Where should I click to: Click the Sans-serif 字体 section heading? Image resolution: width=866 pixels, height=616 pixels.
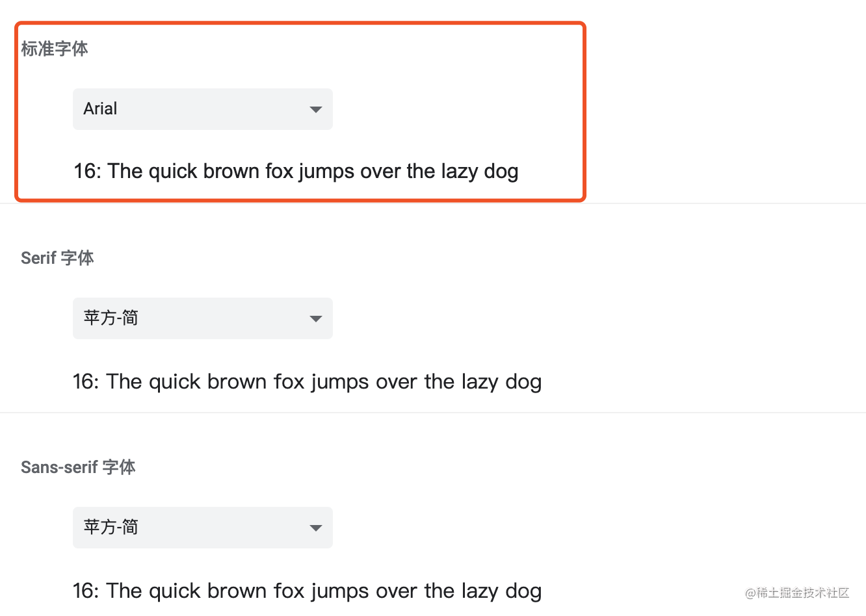point(78,467)
